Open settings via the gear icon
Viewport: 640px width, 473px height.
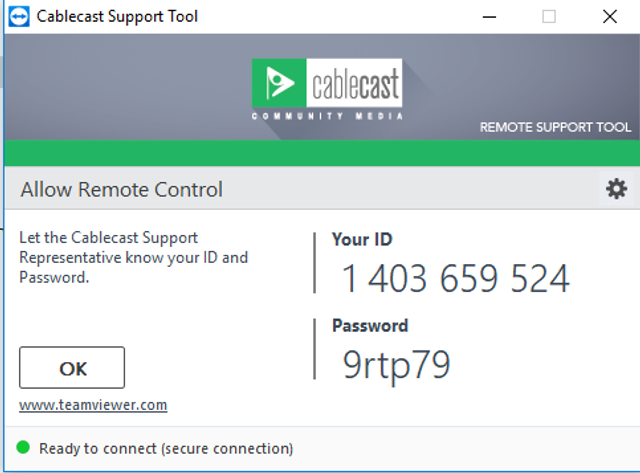[616, 189]
